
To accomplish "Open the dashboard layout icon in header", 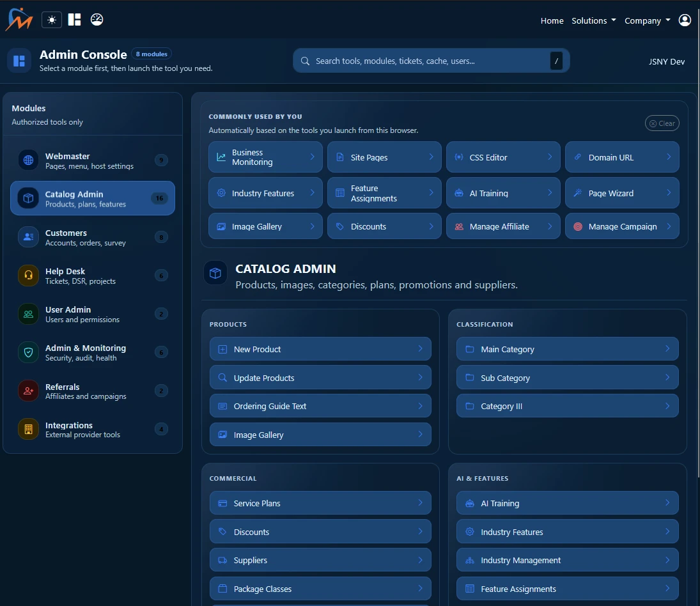I will click(75, 20).
